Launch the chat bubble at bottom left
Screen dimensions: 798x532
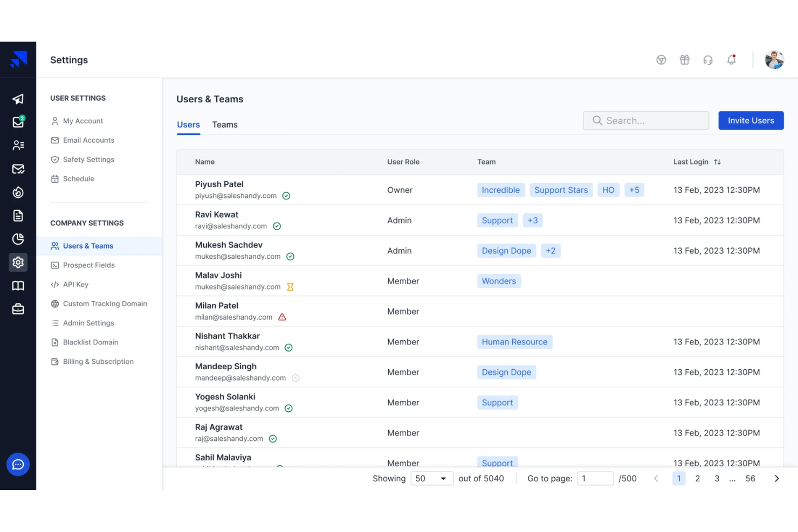tap(18, 464)
